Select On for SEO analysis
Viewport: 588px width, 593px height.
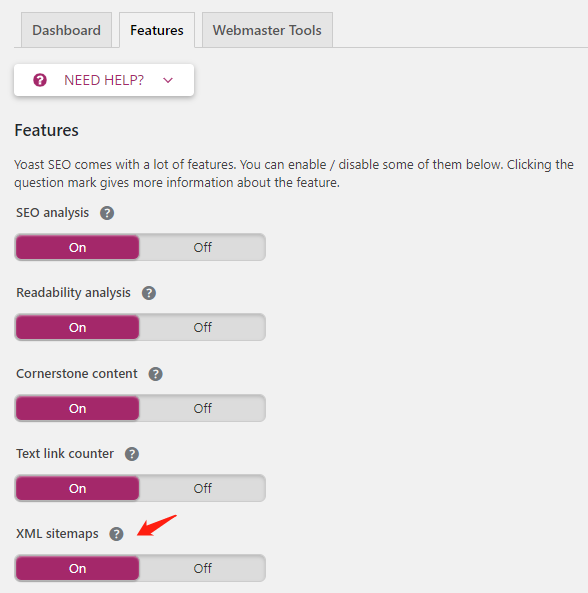(78, 247)
